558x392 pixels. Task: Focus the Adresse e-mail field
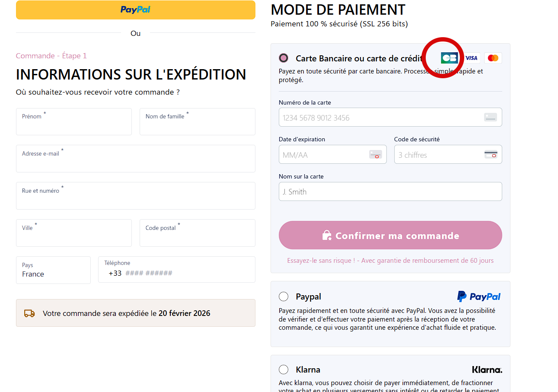tap(136, 159)
